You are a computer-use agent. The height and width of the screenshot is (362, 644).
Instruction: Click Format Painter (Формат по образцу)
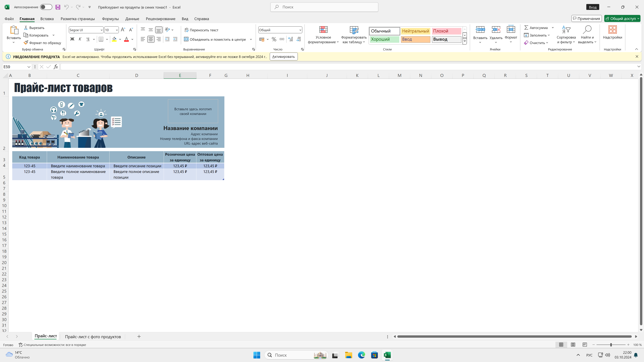click(42, 43)
